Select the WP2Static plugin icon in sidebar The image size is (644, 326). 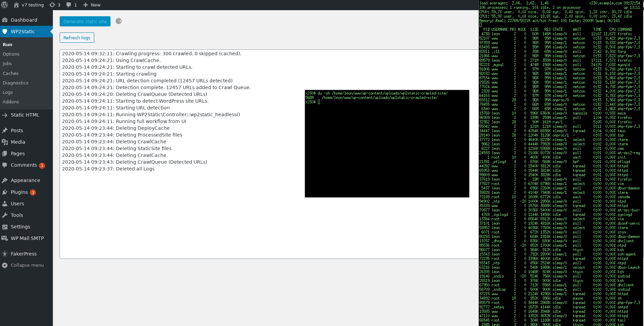[5, 31]
